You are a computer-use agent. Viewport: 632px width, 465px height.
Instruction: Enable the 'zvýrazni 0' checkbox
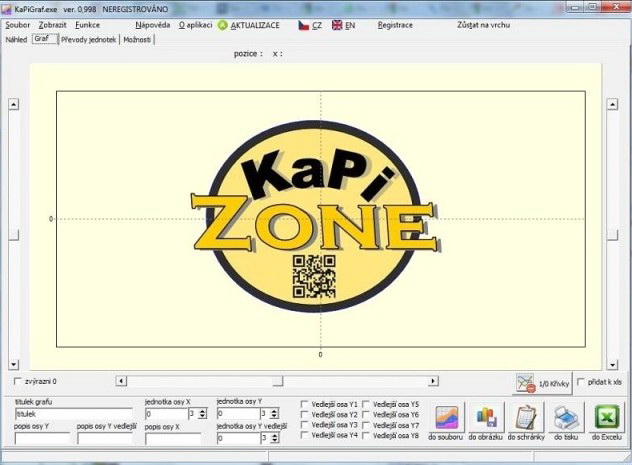(17, 381)
